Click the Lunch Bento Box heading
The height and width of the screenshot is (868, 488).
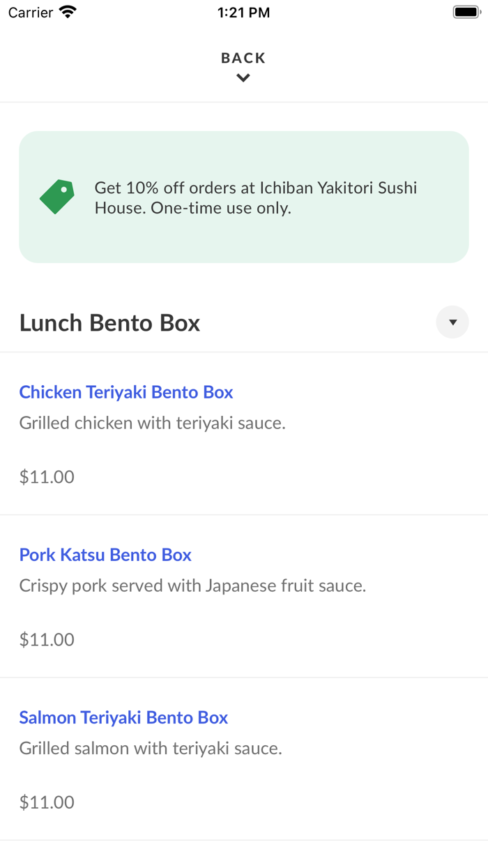[x=109, y=322]
